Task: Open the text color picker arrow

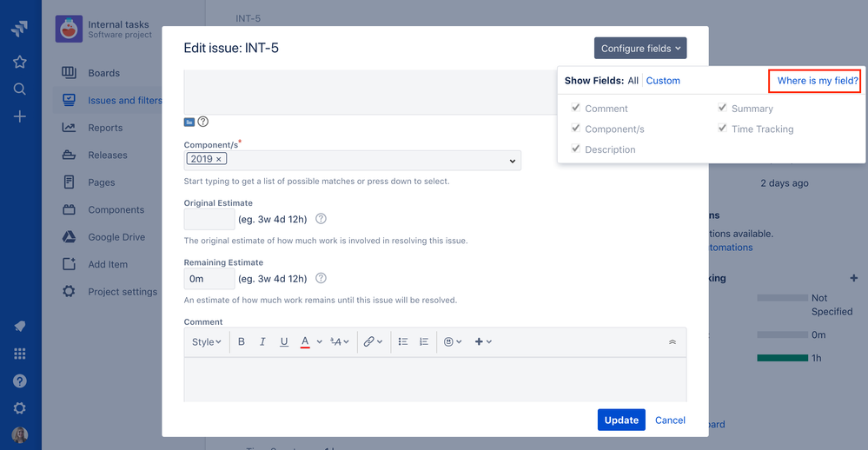Action: [x=320, y=341]
